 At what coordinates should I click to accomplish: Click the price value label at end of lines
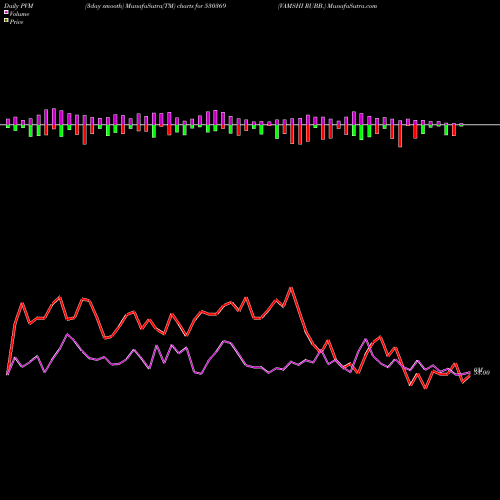pyautogui.click(x=482, y=371)
